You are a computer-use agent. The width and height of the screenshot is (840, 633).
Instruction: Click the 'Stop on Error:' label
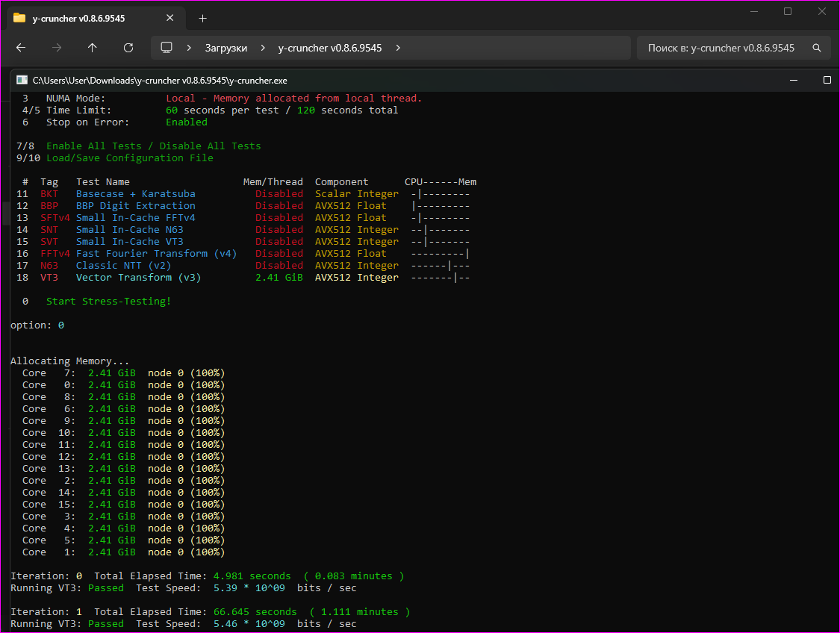coord(88,122)
